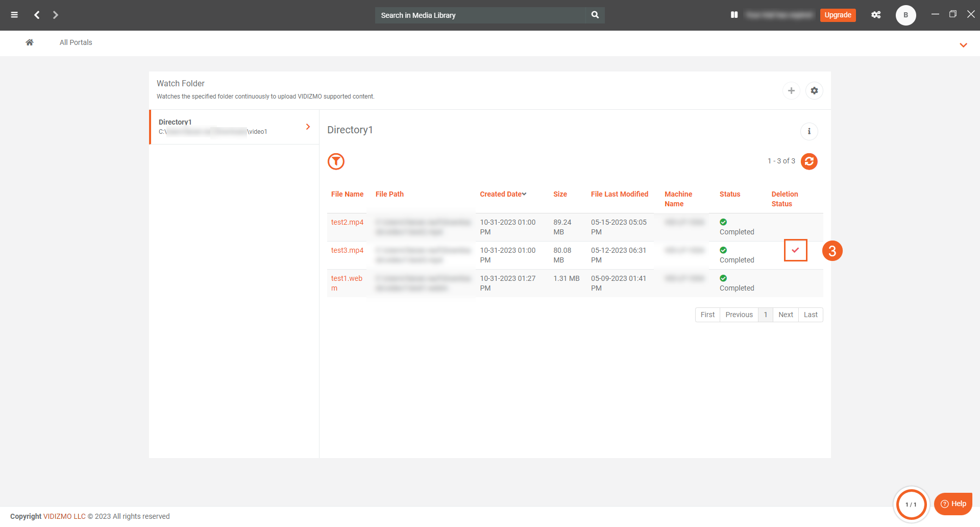Click the filter funnel icon
The image size is (980, 527).
pyautogui.click(x=336, y=161)
